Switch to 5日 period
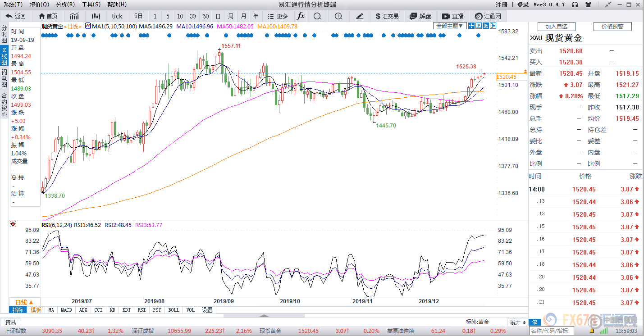 tap(138, 16)
